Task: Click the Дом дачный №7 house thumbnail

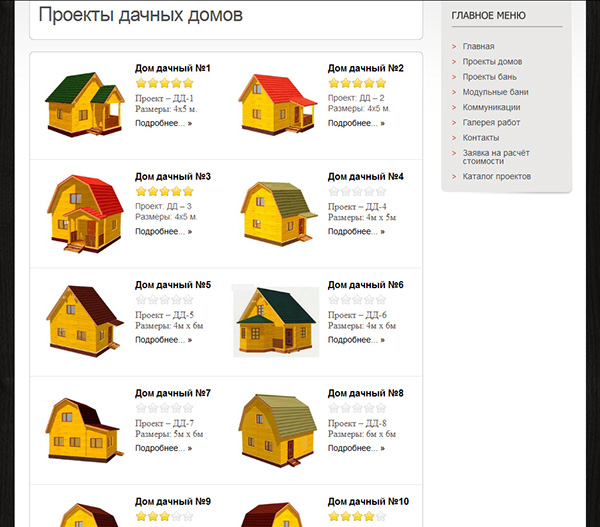Action: [84, 431]
